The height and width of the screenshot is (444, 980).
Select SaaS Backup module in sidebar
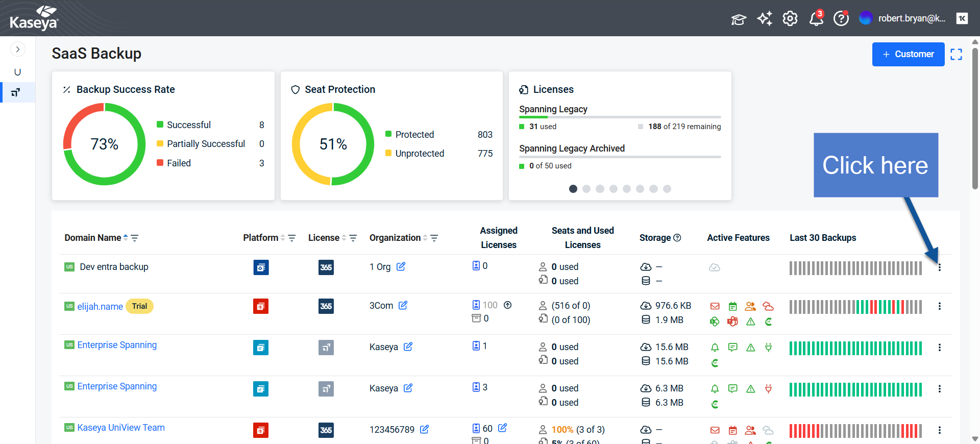point(16,93)
